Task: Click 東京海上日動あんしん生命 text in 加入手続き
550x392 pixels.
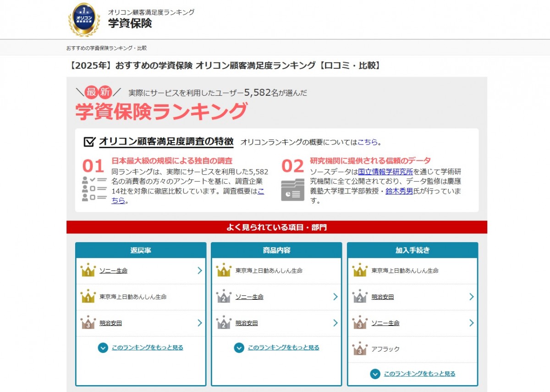Action: pyautogui.click(x=405, y=271)
